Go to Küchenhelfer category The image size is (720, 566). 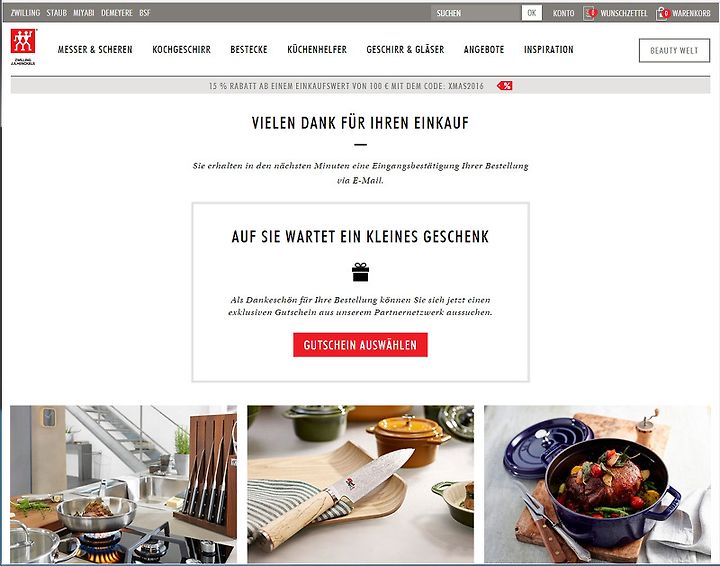click(317, 50)
